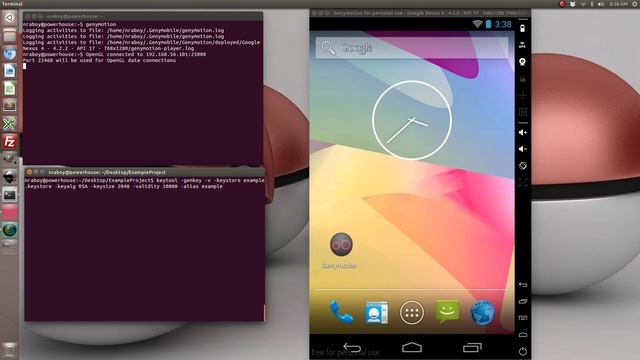Click the 'Port 22468 will be used' line
The width and height of the screenshot is (640, 360).
99,60
